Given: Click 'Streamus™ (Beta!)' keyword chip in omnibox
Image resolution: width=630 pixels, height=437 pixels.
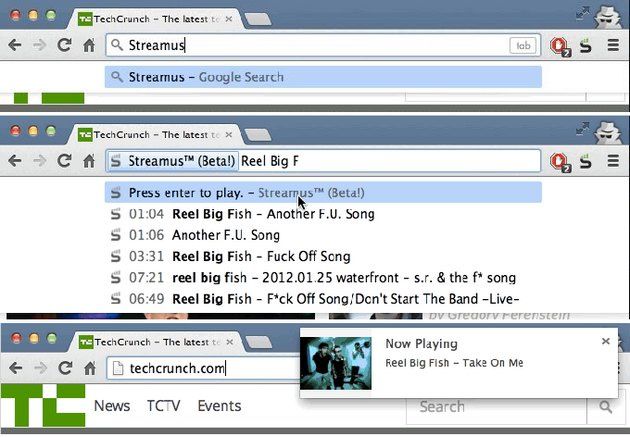Looking at the screenshot, I should coord(173,161).
